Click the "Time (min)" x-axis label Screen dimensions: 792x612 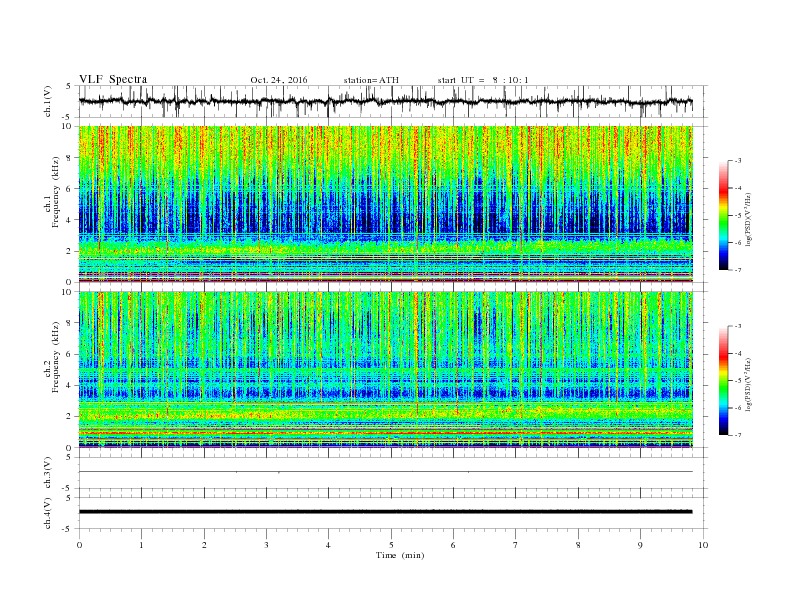pos(400,555)
